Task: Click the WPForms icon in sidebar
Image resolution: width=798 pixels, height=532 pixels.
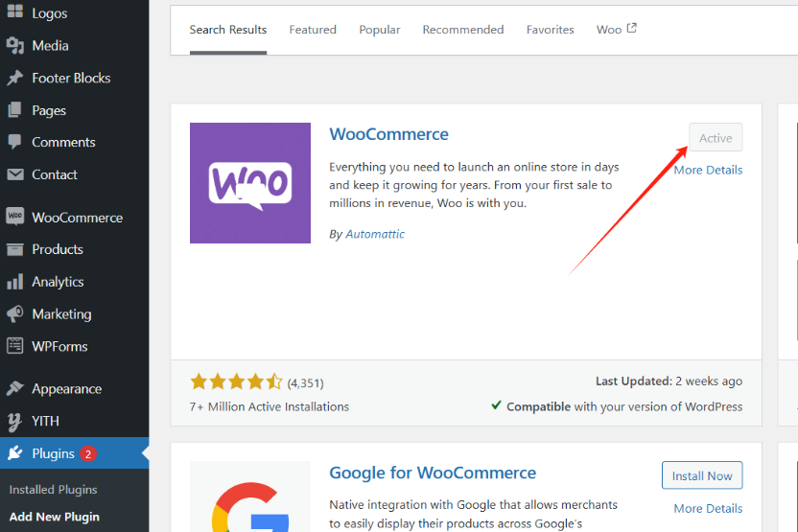Action: 14,346
